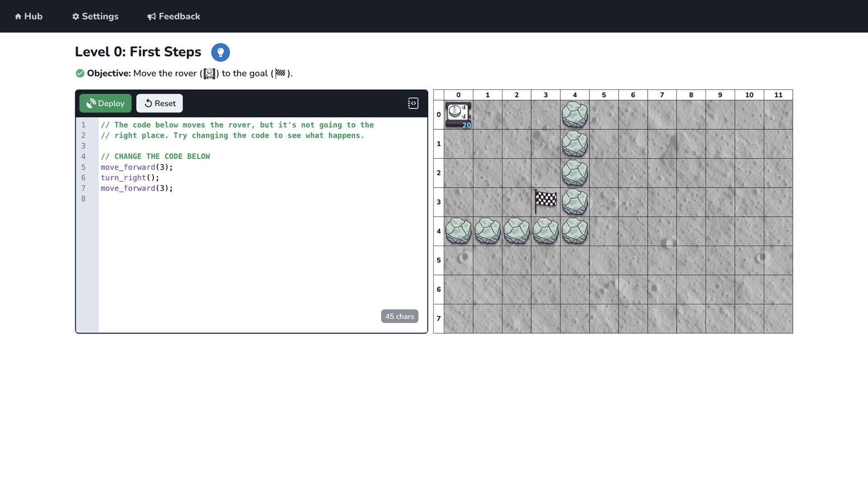Open the Settings menu item
Image resolution: width=868 pixels, height=488 pixels.
[x=95, y=16]
